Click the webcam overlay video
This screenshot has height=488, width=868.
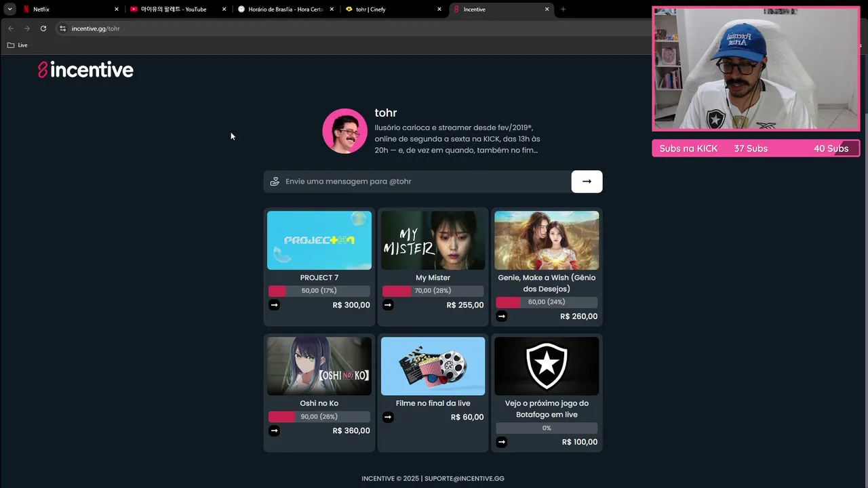click(756, 68)
